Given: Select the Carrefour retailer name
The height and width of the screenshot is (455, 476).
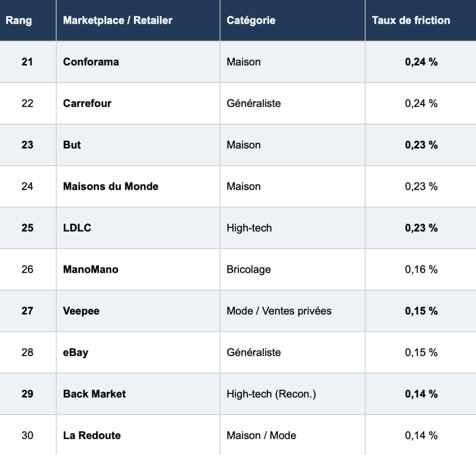Looking at the screenshot, I should click(x=87, y=103).
